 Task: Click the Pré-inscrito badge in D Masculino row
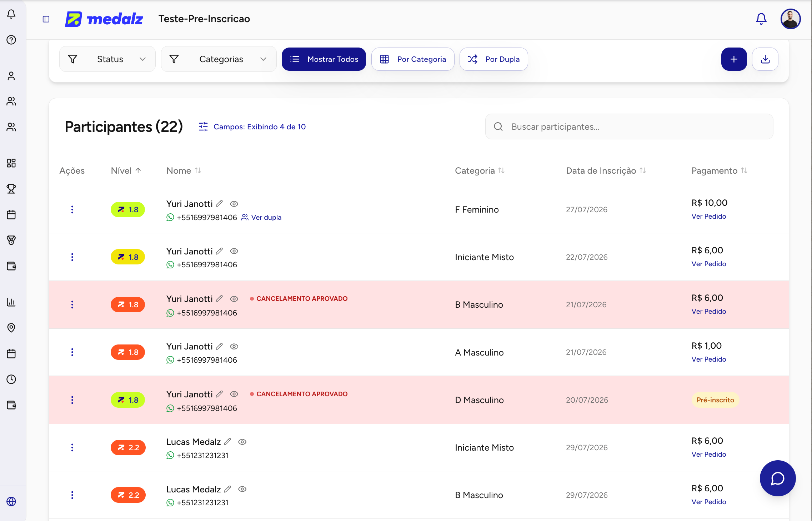tap(715, 400)
